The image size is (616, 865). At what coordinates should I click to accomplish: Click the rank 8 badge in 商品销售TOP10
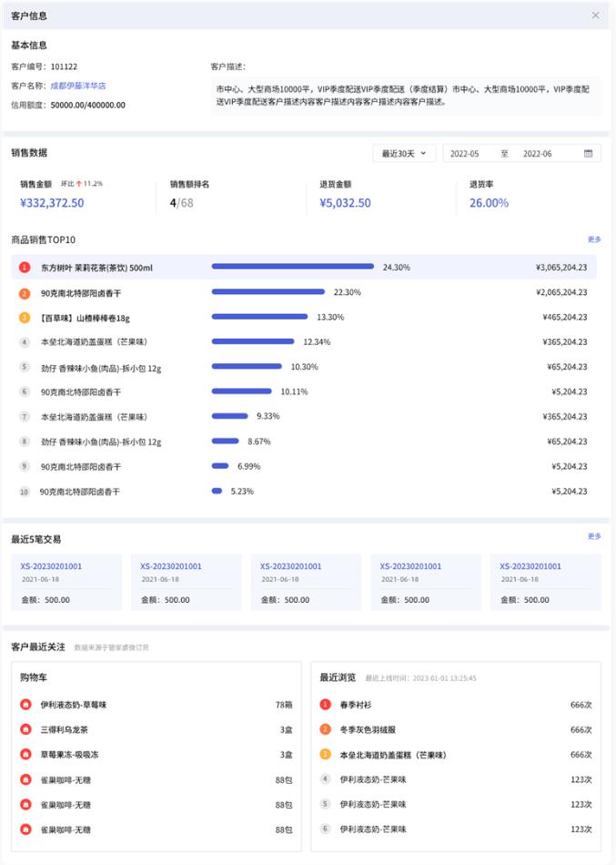[25, 442]
